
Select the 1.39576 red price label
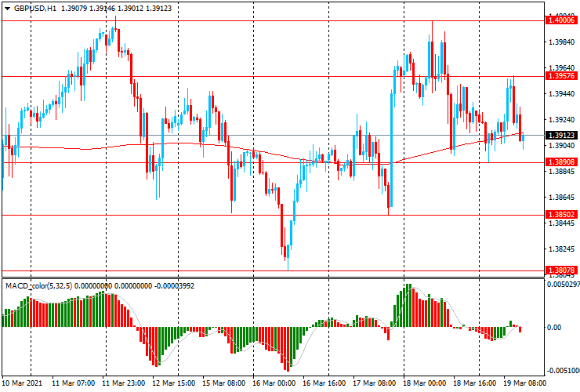pyautogui.click(x=561, y=76)
